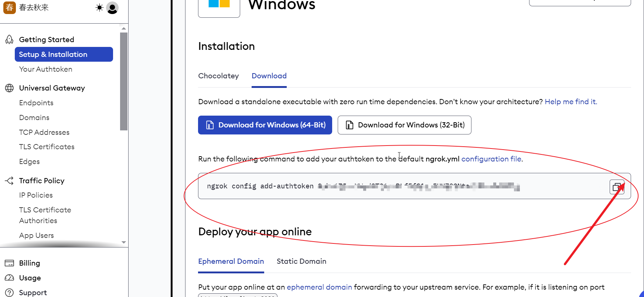The width and height of the screenshot is (644, 297).
Task: Select the Ephemeral Domain tab
Action: tap(231, 261)
